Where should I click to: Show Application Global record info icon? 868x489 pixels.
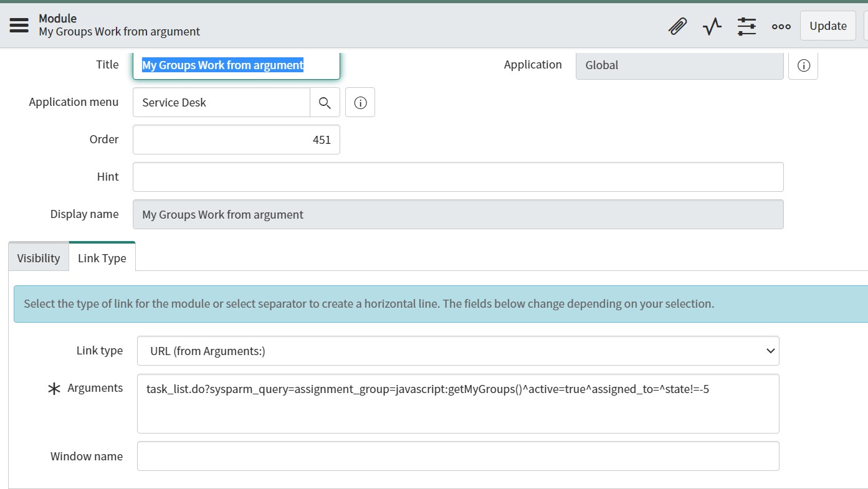pos(803,65)
